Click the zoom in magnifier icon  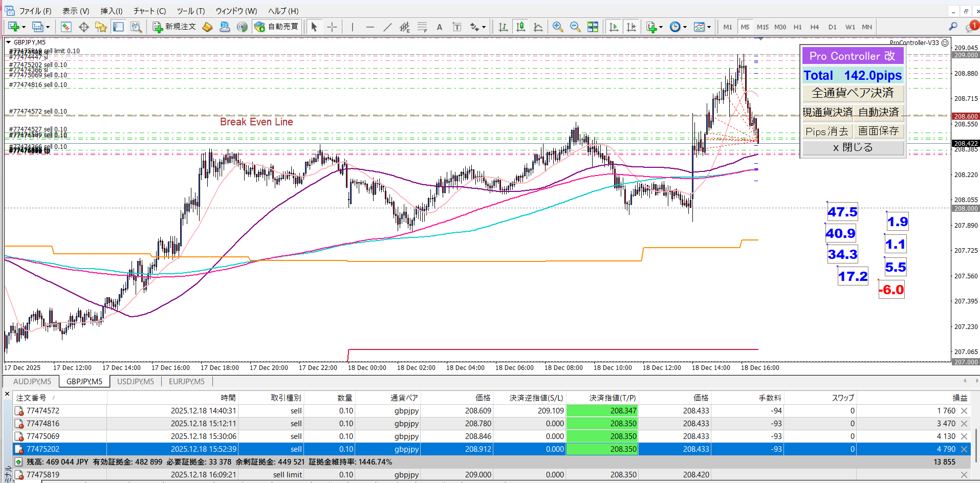[x=558, y=27]
